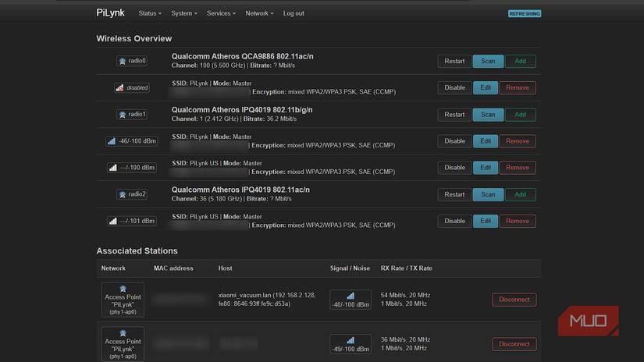Image resolution: width=644 pixels, height=362 pixels.
Task: Edit PiLynk US network on radio1
Action: (x=486, y=168)
